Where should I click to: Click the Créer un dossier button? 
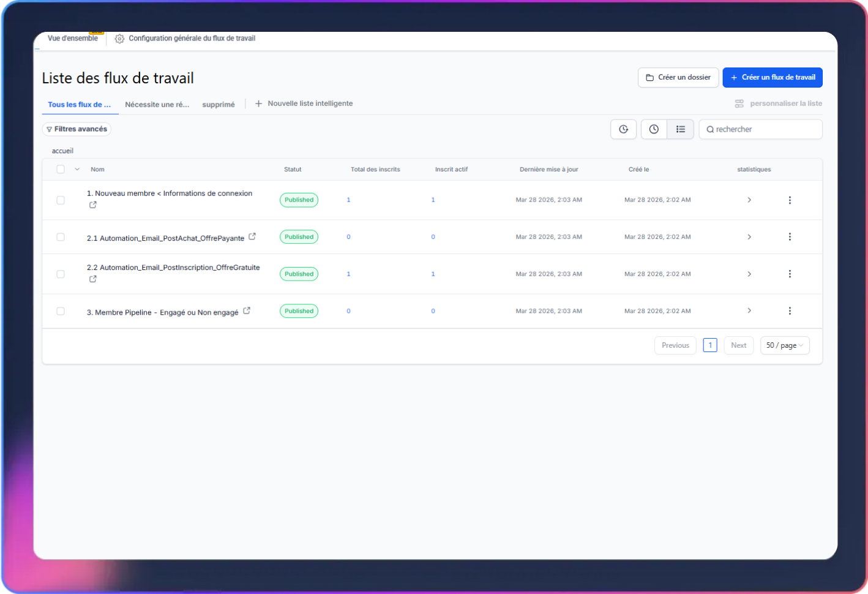coord(678,78)
